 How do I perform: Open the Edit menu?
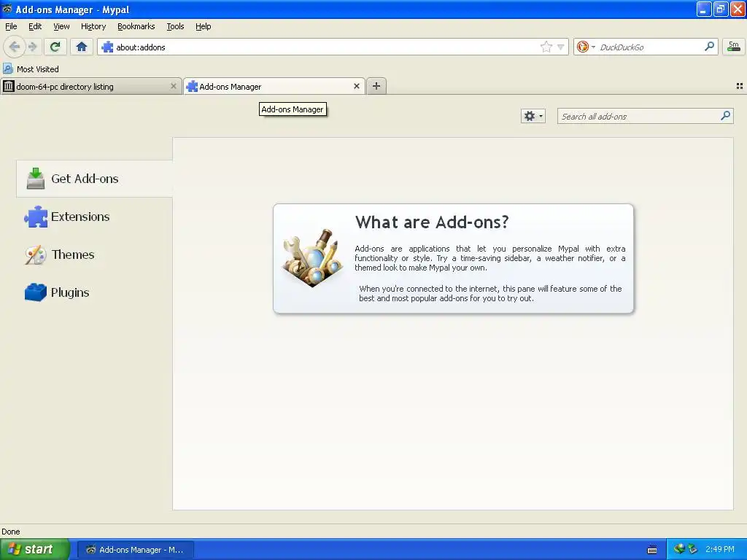(x=35, y=26)
